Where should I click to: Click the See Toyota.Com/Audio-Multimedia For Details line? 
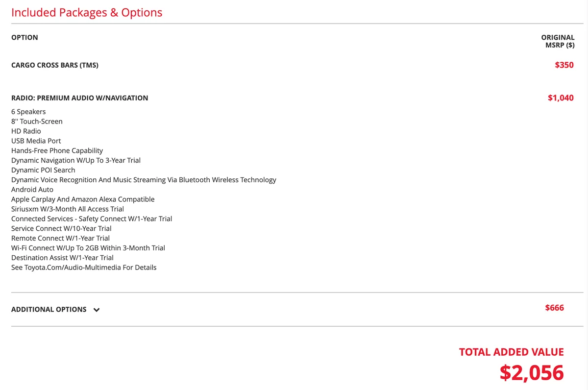(x=84, y=268)
